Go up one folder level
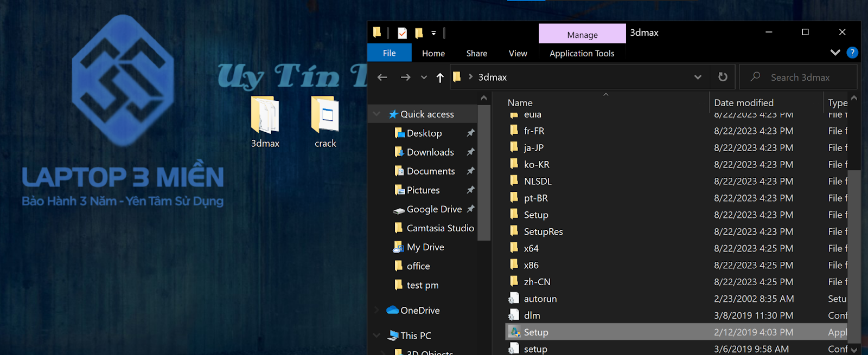 (x=440, y=78)
